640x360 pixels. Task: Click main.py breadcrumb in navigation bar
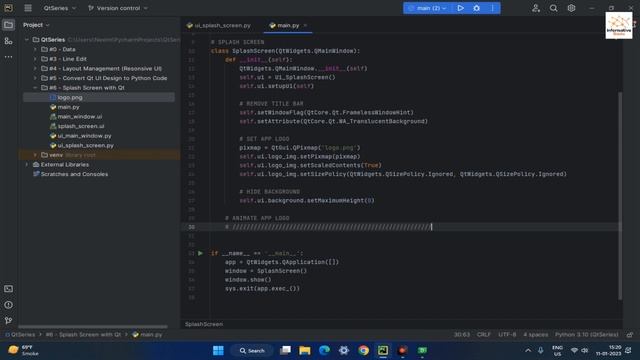(147, 335)
